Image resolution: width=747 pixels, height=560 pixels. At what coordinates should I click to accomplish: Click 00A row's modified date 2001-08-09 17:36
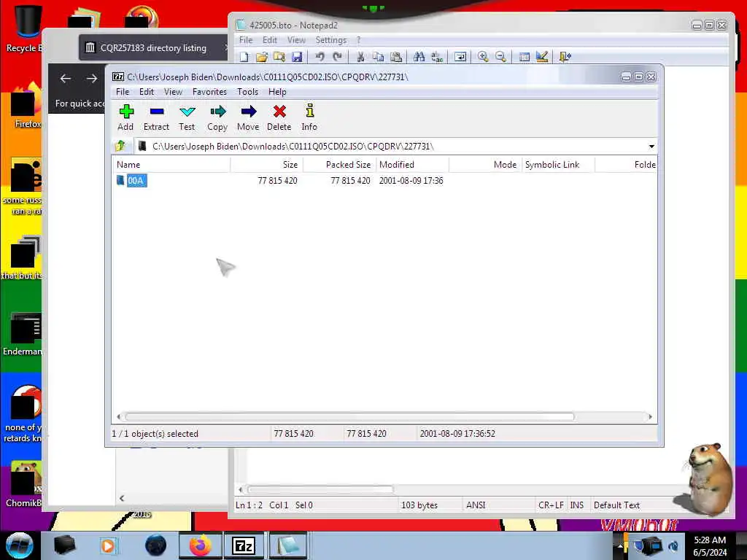pyautogui.click(x=411, y=181)
